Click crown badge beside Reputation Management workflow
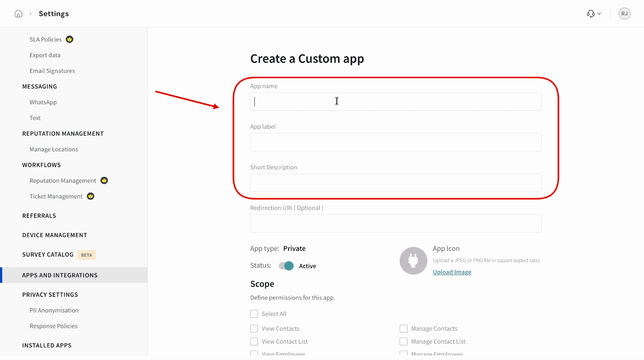The image size is (644, 360). tap(104, 180)
